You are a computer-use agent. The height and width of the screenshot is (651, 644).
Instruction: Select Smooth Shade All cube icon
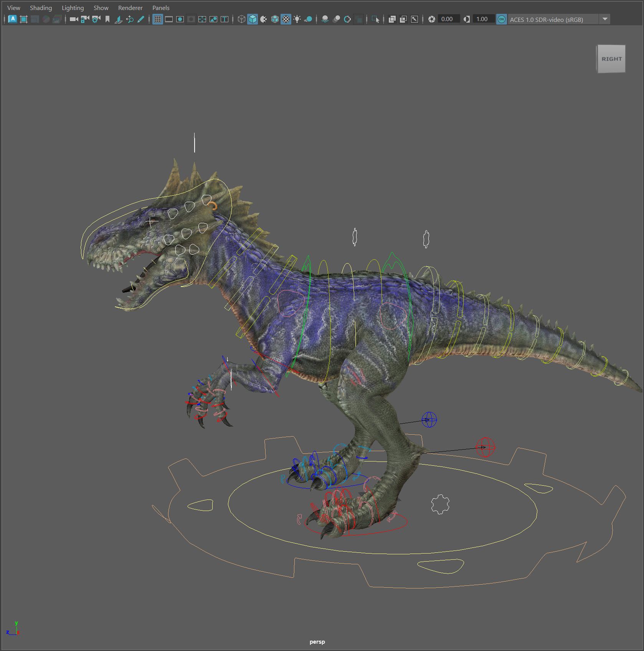tap(253, 19)
